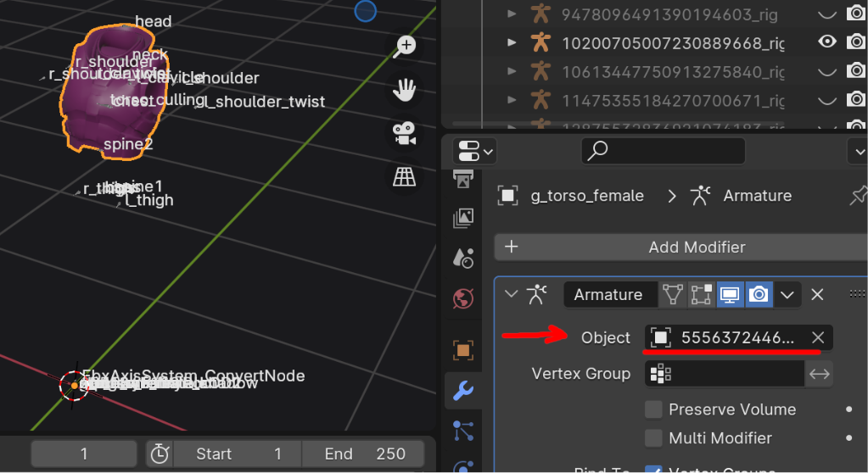Show 9478096491390194603_rig via its closed-eye icon

coord(827,14)
